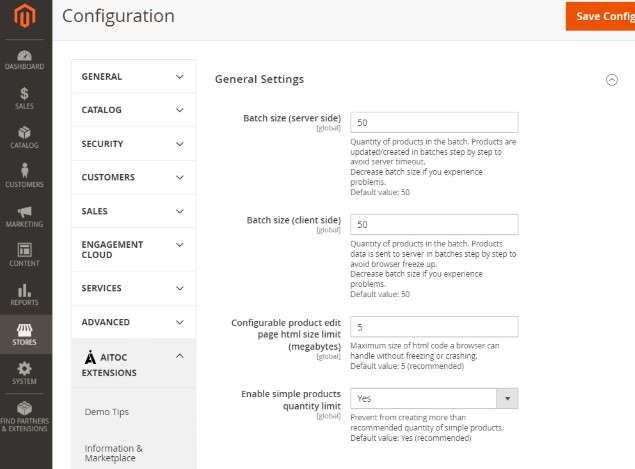Image resolution: width=635 pixels, height=469 pixels.
Task: Open Find Partners & Extensions icon
Action: 24,408
